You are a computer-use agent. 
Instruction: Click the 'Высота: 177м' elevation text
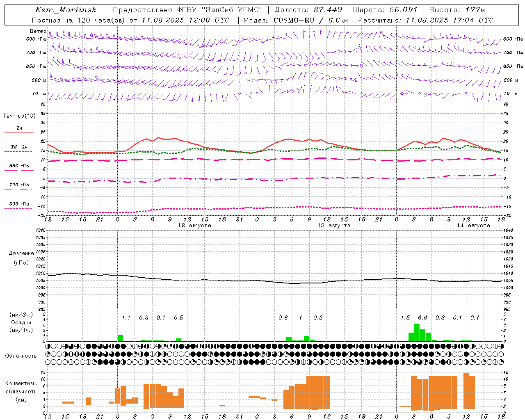pyautogui.click(x=457, y=10)
